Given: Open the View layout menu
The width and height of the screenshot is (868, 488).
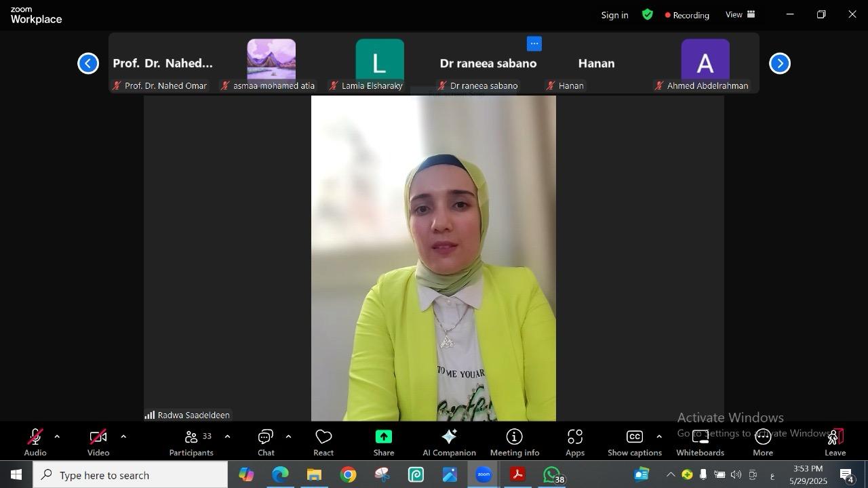Looking at the screenshot, I should click(x=740, y=15).
